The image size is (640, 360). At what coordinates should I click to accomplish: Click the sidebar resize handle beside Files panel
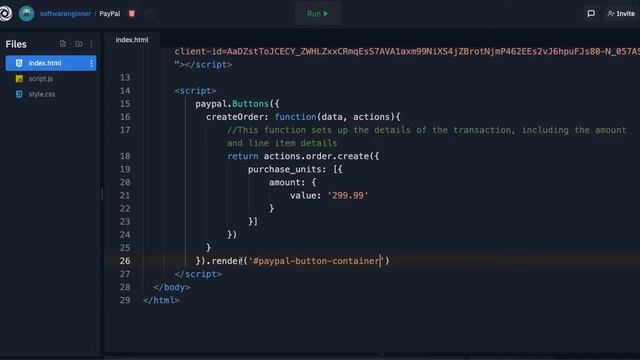(x=102, y=193)
